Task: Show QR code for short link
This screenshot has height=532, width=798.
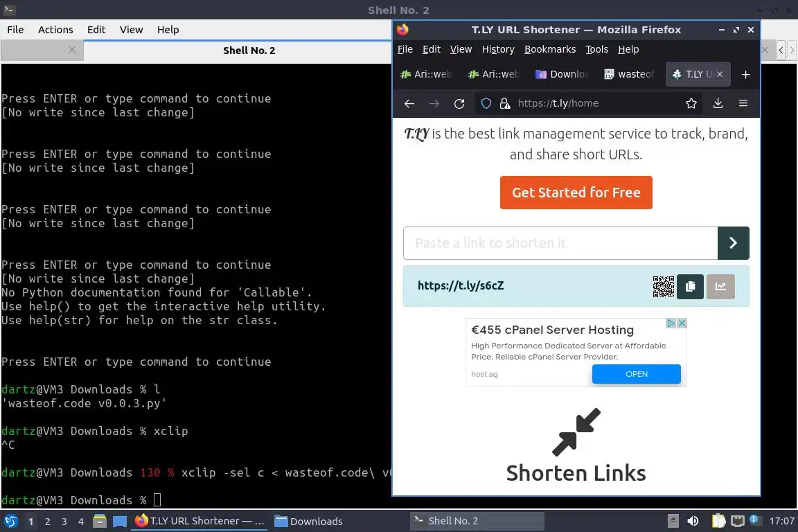Action: coord(664,287)
